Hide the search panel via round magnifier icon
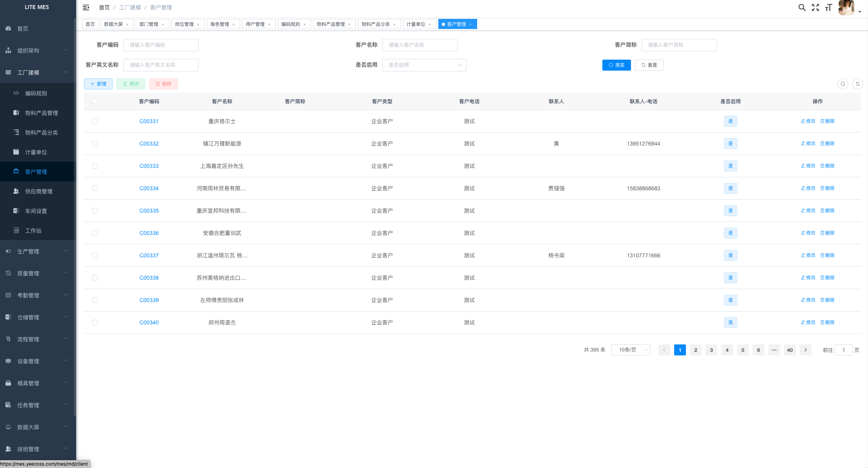The width and height of the screenshot is (868, 468). 843,84
